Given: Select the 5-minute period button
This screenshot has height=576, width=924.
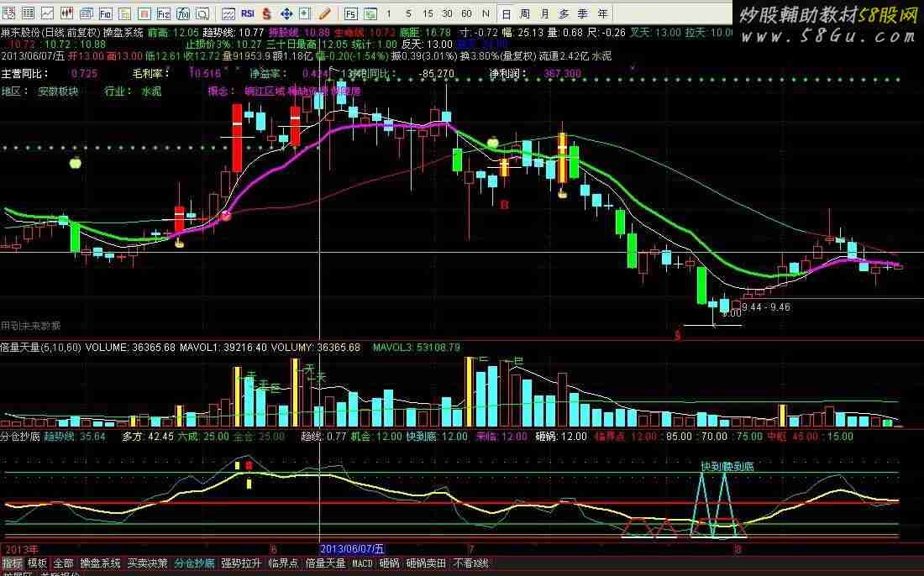Looking at the screenshot, I should 408,13.
